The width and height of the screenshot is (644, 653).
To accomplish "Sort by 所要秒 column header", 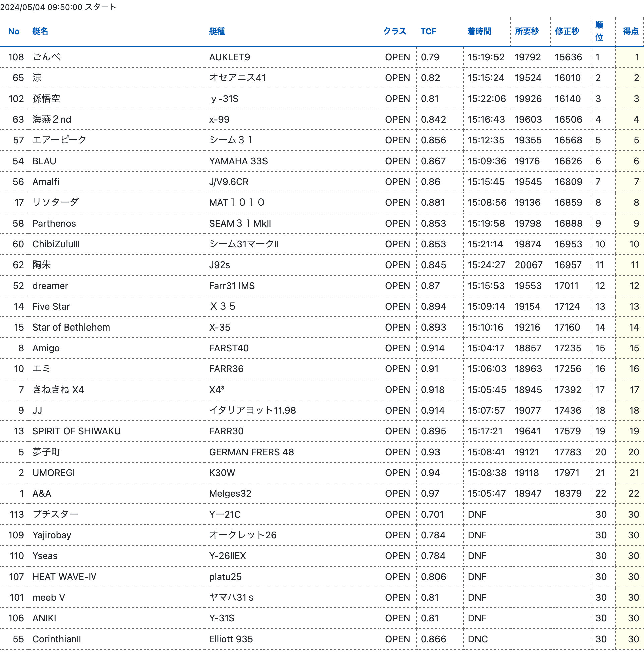I will 526,32.
